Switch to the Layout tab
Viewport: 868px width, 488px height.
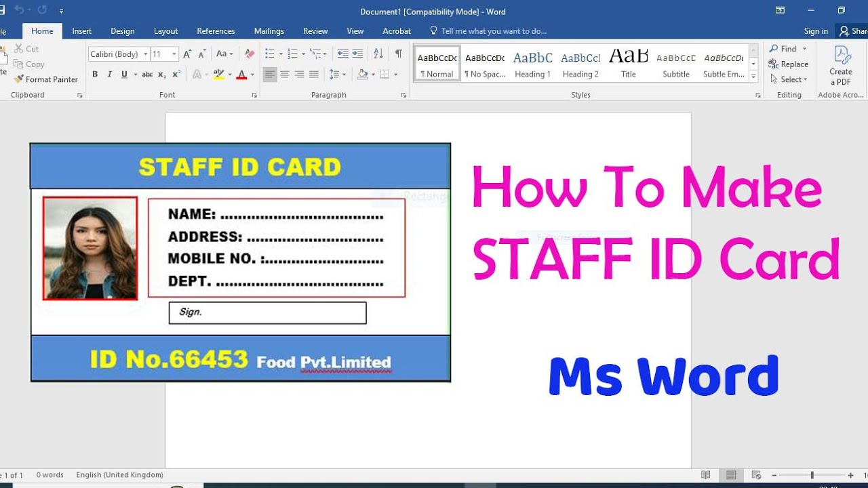click(x=165, y=31)
